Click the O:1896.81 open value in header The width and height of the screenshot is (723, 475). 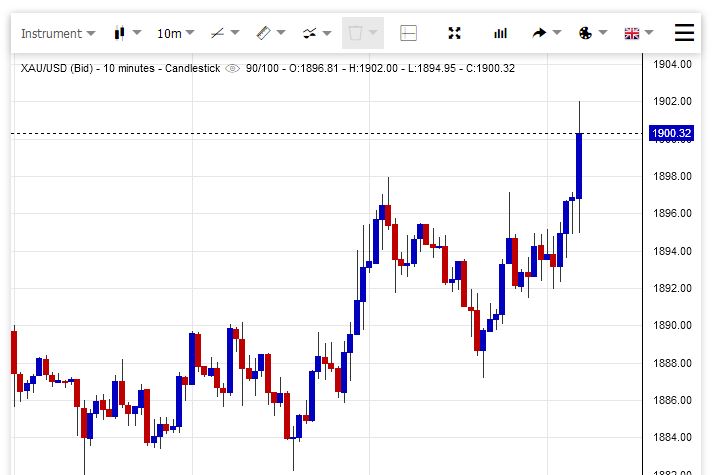tap(314, 68)
